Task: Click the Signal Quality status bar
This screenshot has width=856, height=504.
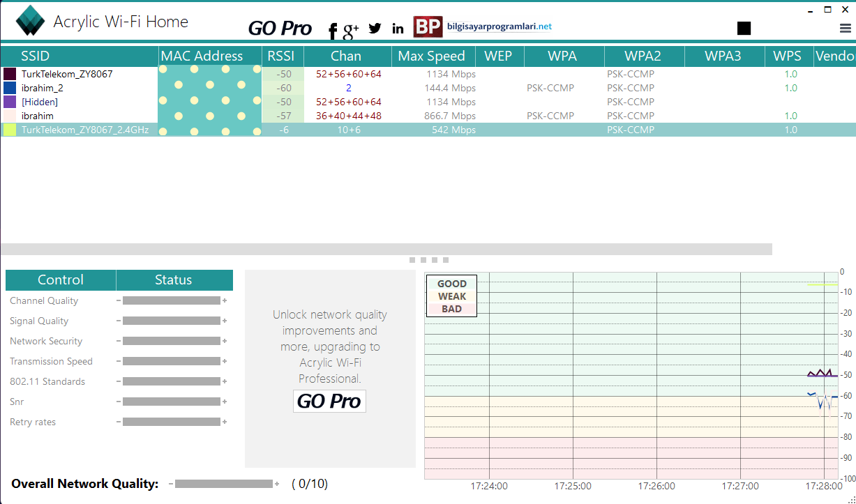Action: tap(172, 321)
